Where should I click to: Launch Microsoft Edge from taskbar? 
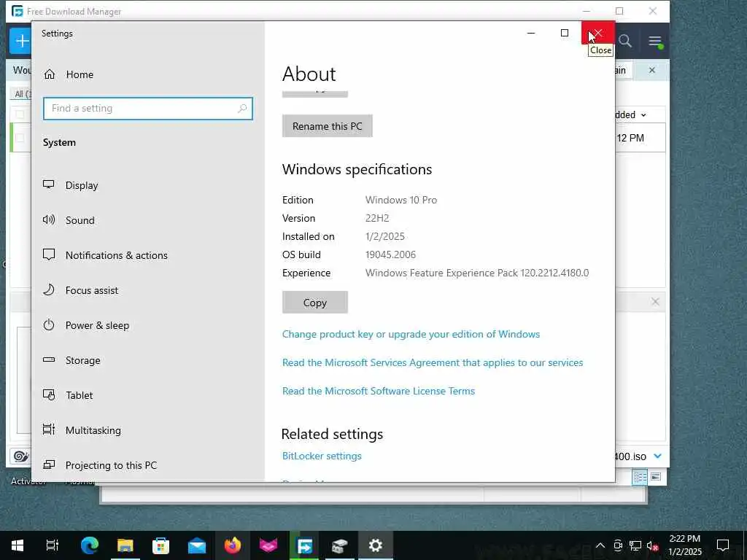[89, 545]
